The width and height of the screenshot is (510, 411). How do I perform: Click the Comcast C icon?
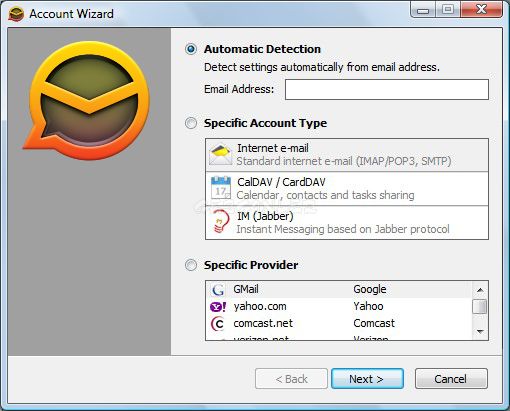click(x=218, y=323)
